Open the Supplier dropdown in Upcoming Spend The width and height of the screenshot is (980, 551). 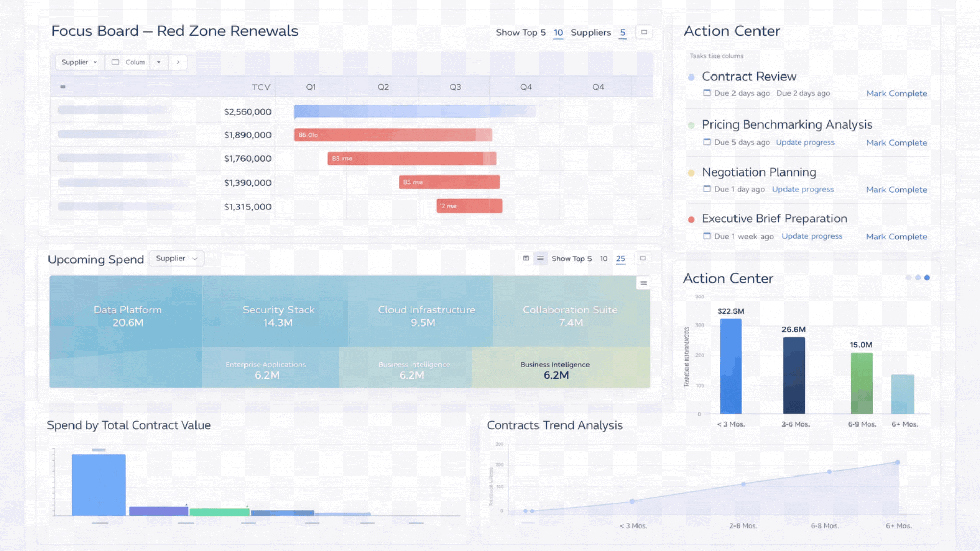(176, 258)
